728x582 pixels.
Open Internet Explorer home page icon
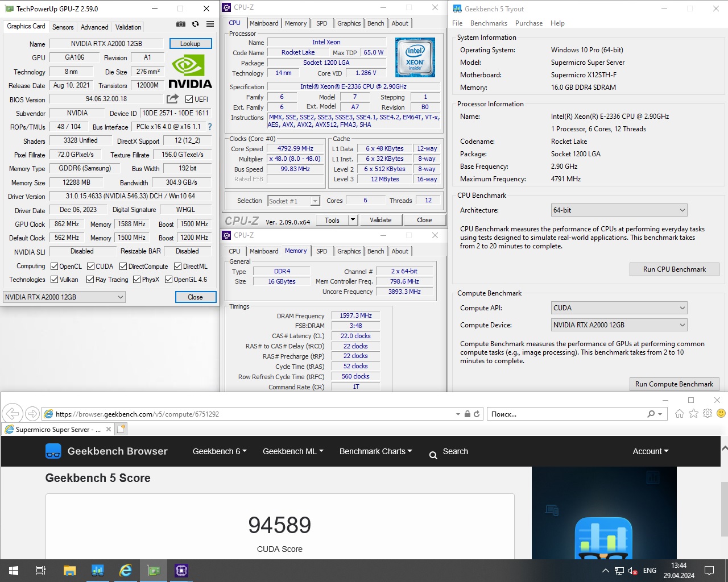[679, 414]
